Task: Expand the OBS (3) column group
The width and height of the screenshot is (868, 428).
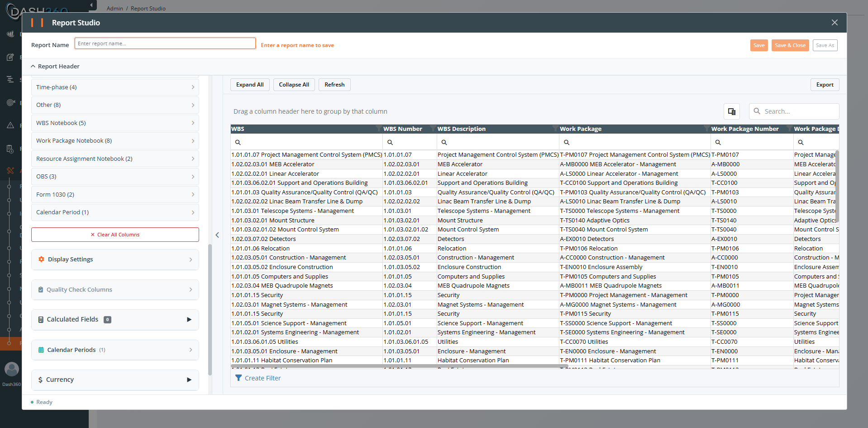Action: [115, 176]
